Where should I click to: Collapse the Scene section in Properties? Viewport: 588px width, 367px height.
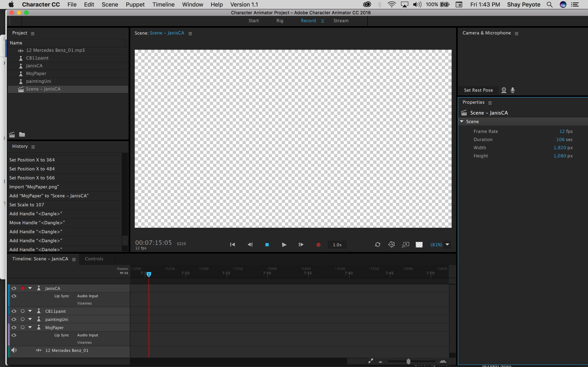(462, 121)
